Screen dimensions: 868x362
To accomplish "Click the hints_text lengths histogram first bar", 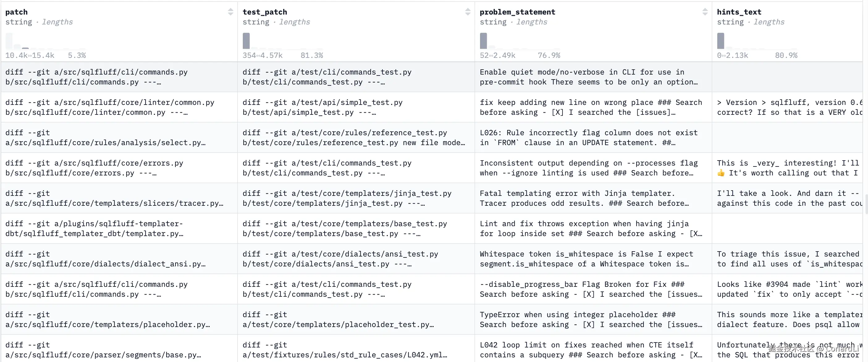I will (x=720, y=41).
